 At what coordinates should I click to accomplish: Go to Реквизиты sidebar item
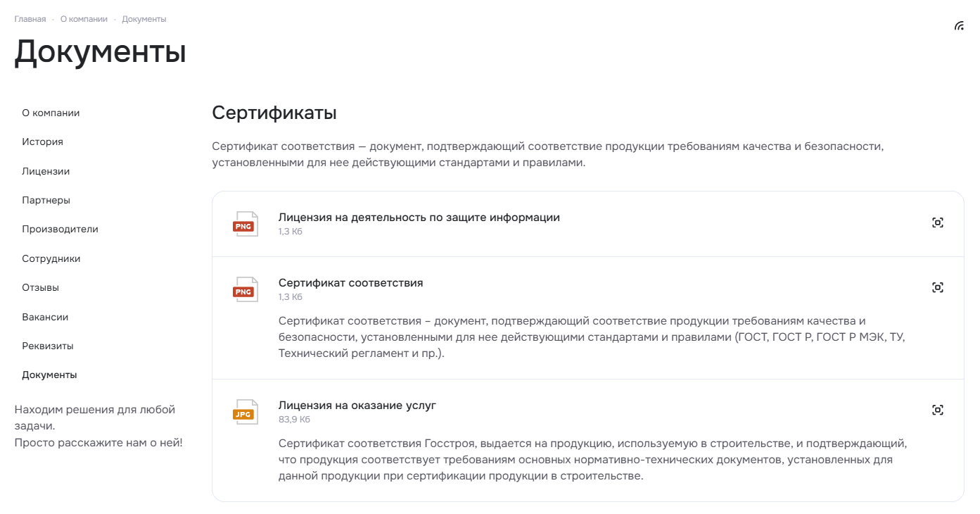[x=48, y=346]
